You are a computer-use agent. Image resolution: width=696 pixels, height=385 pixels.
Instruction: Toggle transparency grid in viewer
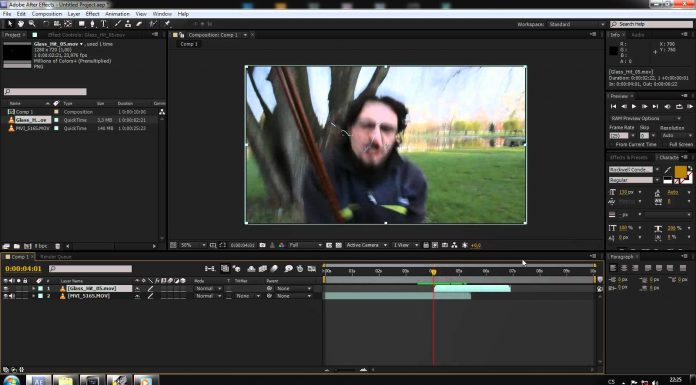click(339, 245)
